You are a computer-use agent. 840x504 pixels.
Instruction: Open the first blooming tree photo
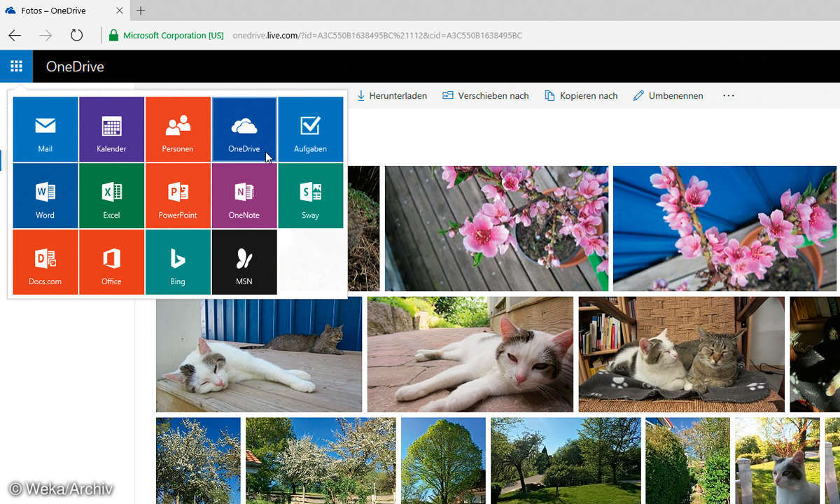tap(198, 461)
